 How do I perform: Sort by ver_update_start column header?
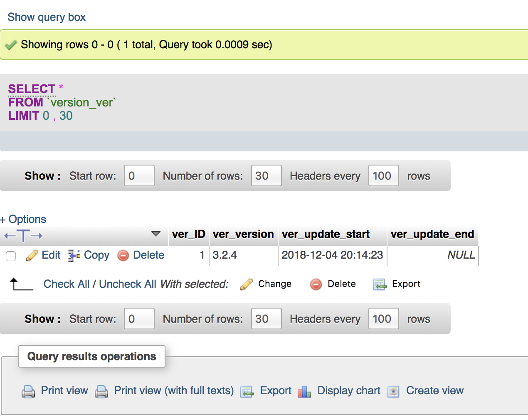326,234
